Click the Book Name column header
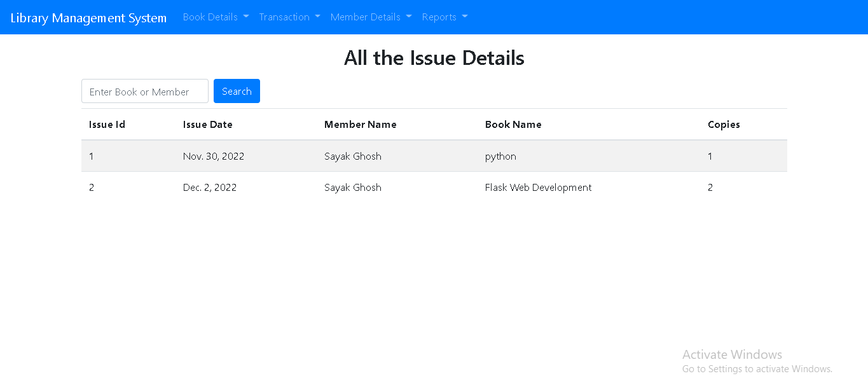The height and width of the screenshot is (390, 868). click(x=513, y=124)
